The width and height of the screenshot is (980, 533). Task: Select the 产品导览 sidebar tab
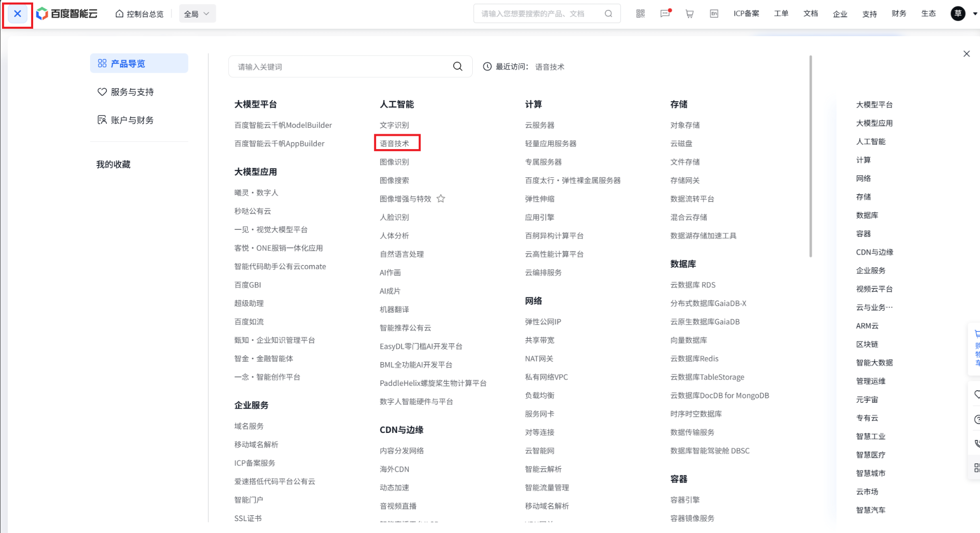click(139, 63)
